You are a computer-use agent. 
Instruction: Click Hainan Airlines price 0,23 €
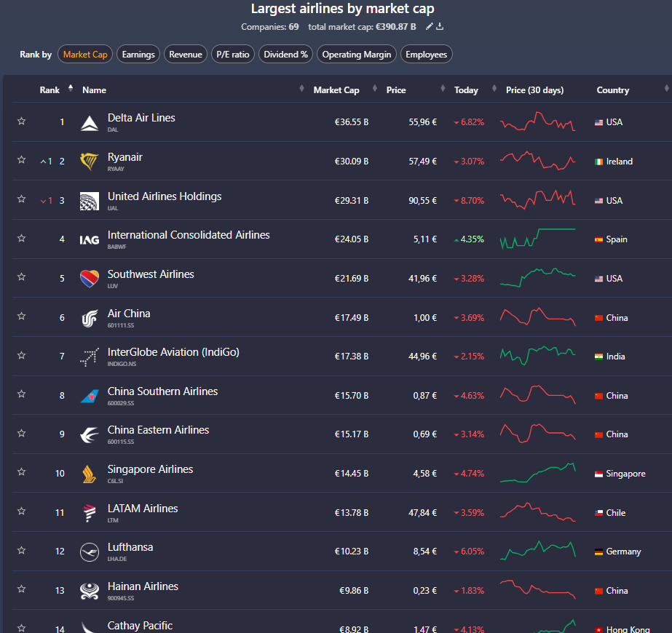tap(425, 591)
